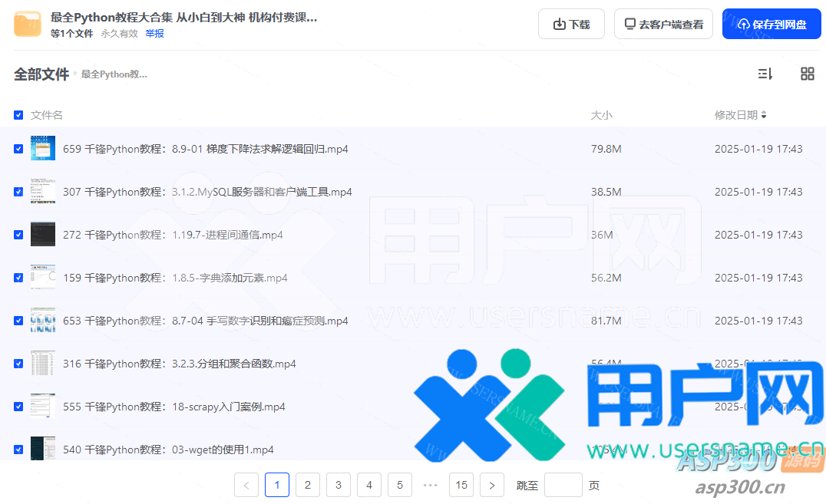Uncheck file 659 梯度下降法 checkbox
The width and height of the screenshot is (826, 504).
pos(18,149)
